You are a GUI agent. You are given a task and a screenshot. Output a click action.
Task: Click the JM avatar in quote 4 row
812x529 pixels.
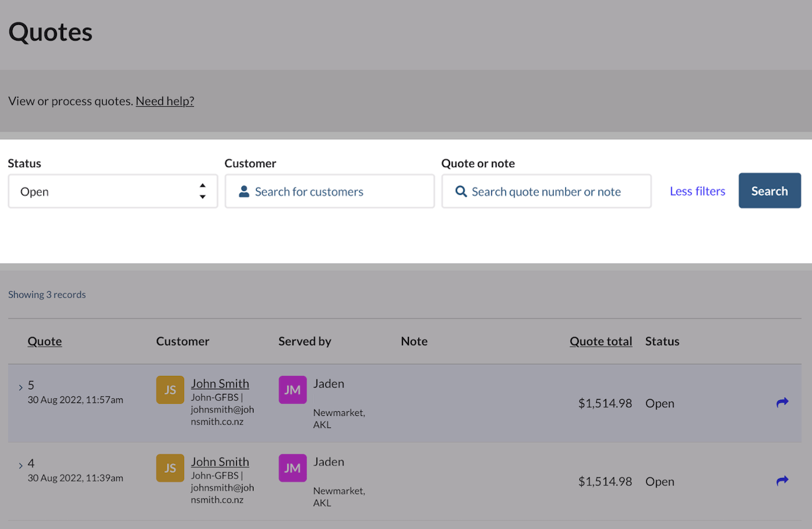292,468
